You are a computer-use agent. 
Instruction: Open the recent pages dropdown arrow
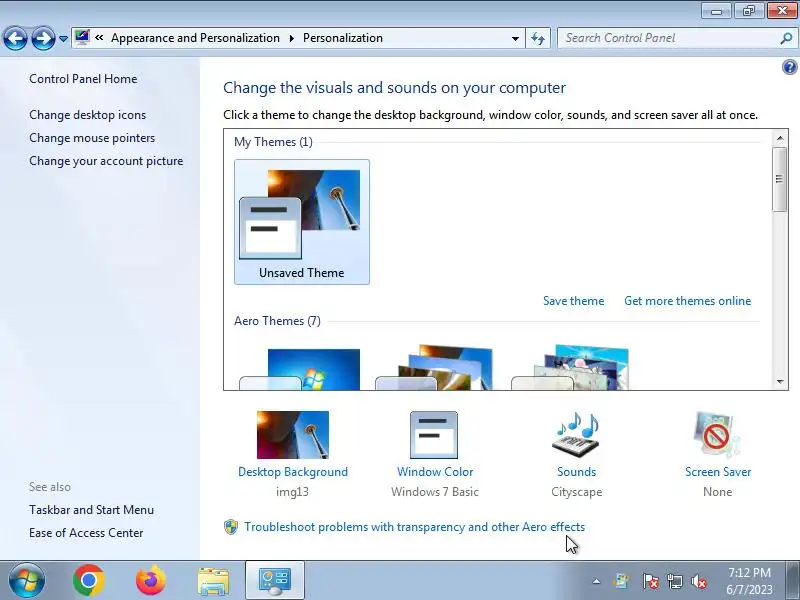pyautogui.click(x=63, y=39)
